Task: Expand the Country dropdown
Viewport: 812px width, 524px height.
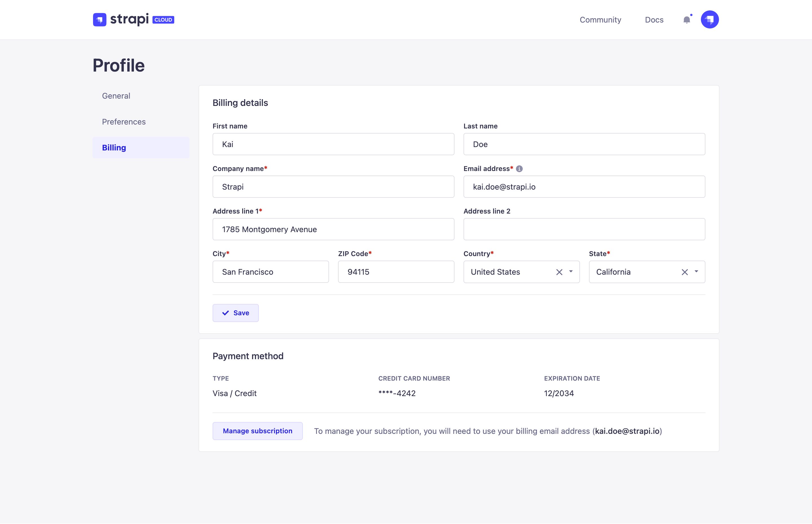Action: 571,272
